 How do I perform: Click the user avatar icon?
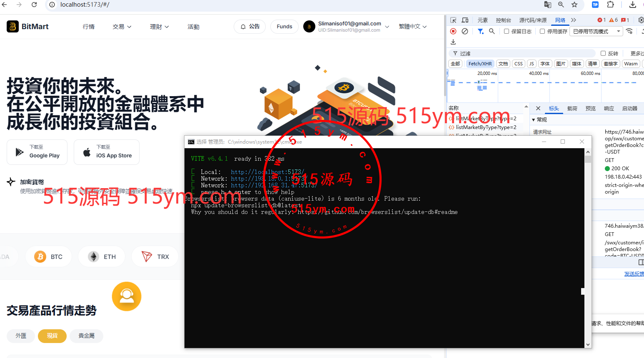(309, 27)
